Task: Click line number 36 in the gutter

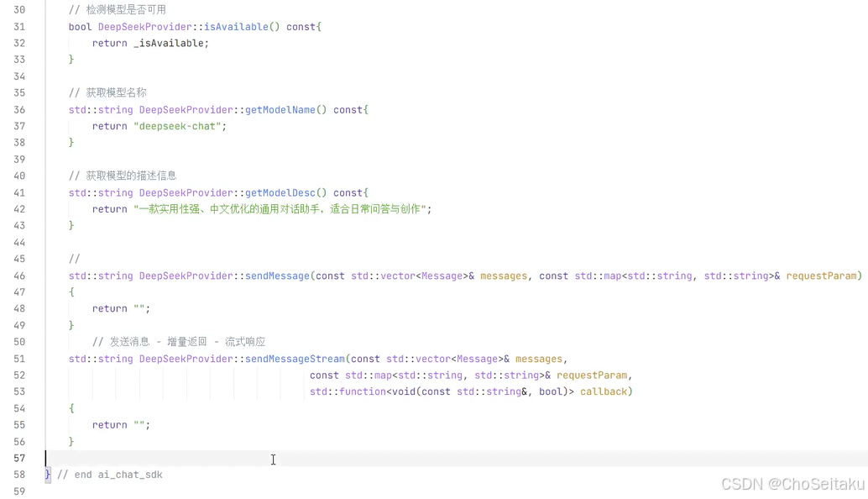Action: pyautogui.click(x=19, y=110)
